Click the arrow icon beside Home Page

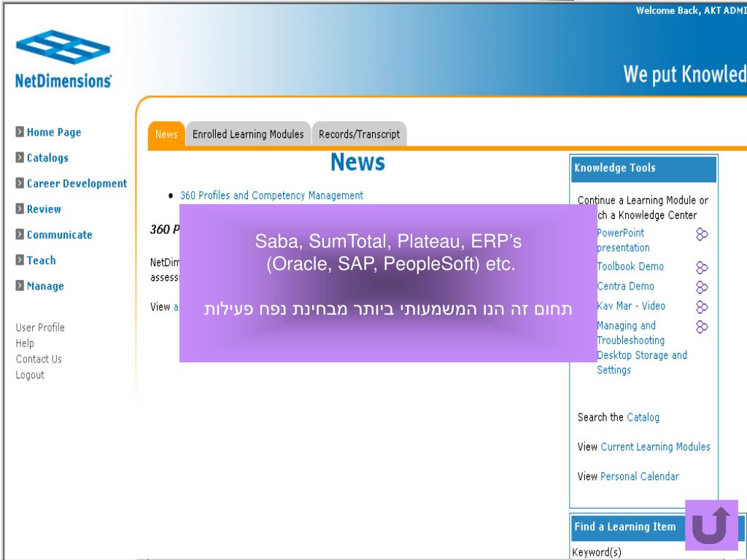20,132
